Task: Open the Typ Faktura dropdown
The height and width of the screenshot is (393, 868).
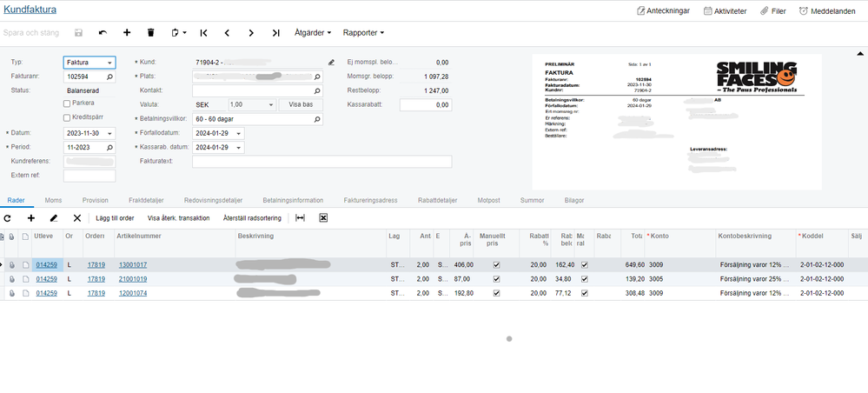Action: 110,63
